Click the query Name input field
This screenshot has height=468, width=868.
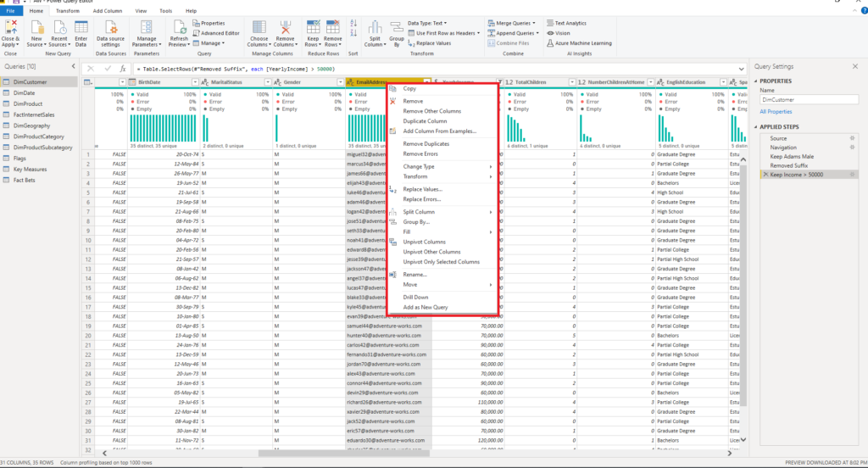point(809,100)
